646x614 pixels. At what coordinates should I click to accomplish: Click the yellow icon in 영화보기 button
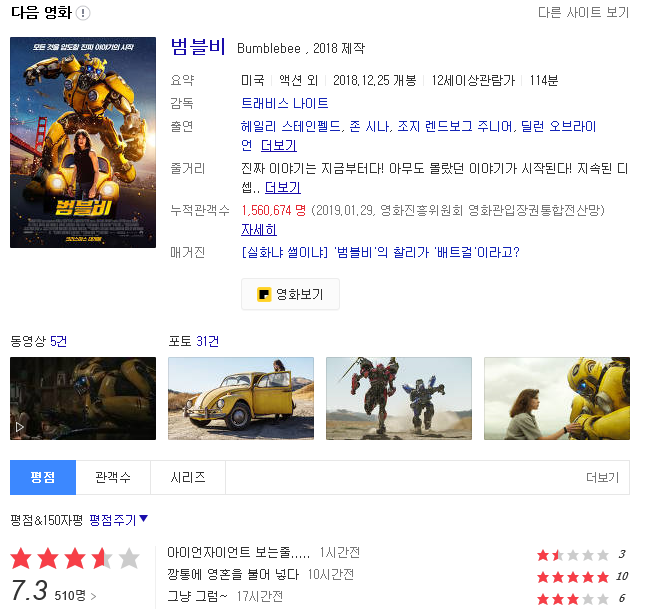(x=264, y=295)
